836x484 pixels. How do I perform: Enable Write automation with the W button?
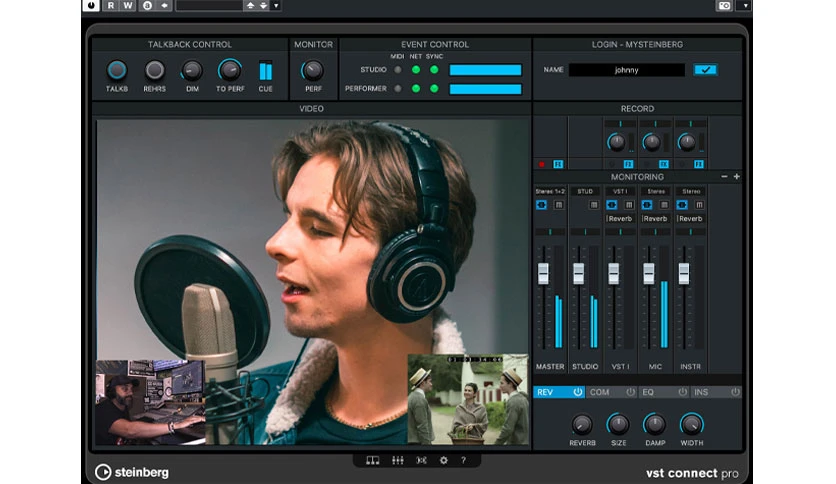point(128,5)
